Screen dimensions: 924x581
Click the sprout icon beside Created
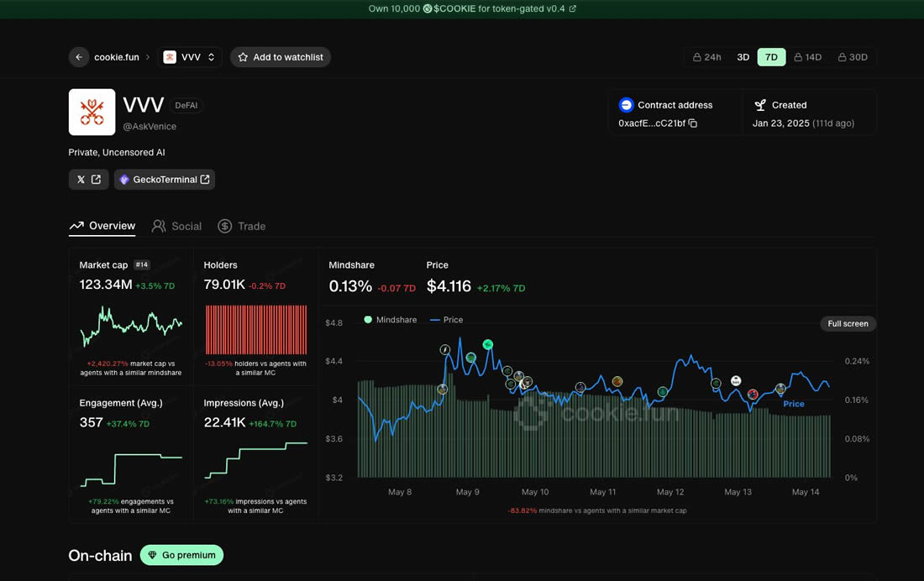[760, 105]
